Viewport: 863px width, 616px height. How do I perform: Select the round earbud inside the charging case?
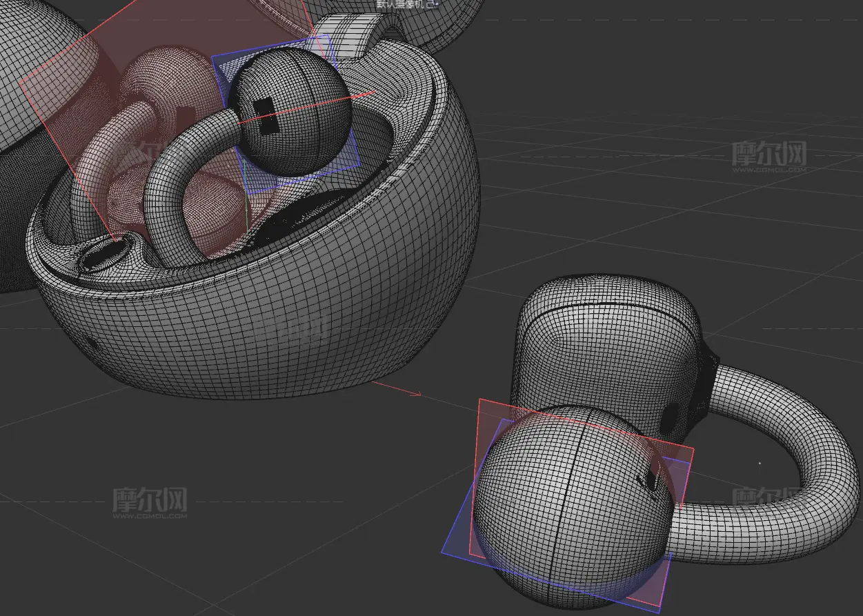[x=290, y=112]
